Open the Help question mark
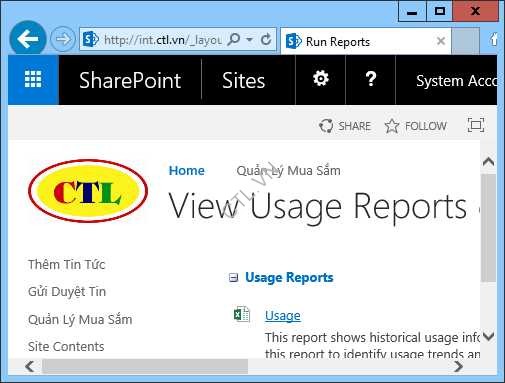 [371, 79]
